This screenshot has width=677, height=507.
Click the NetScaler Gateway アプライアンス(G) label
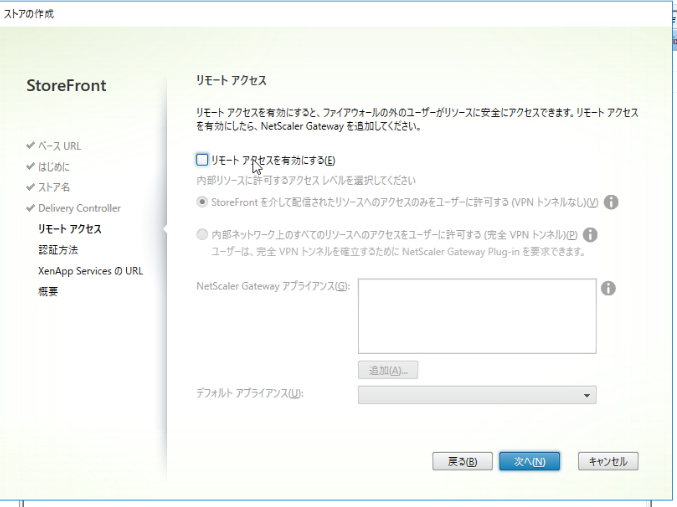click(273, 286)
